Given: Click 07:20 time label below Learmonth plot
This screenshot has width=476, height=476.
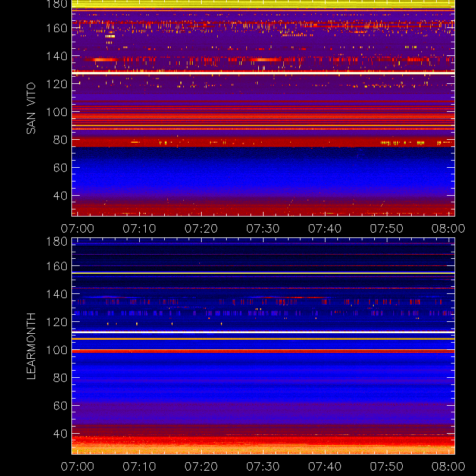Looking at the screenshot, I should click(201, 466).
